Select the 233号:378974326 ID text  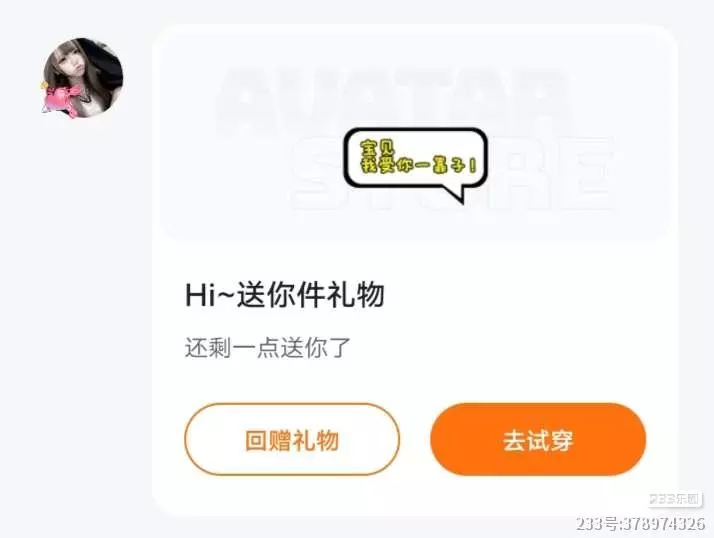tap(640, 524)
